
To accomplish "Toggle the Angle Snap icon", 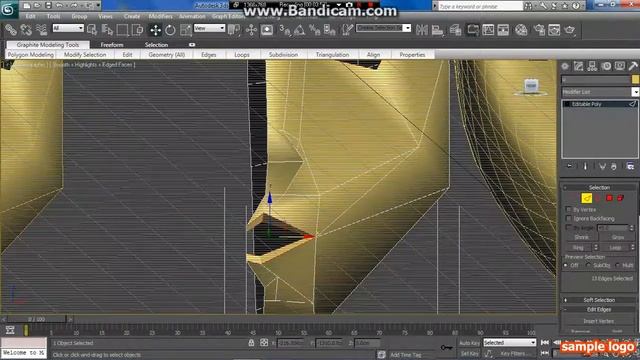I will pos(299,30).
